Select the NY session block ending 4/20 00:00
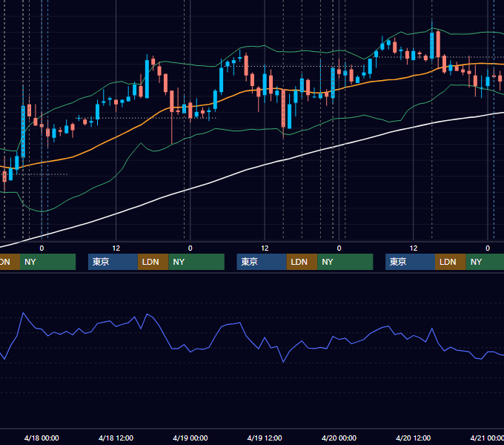Image resolution: width=504 pixels, height=445 pixels. (345, 262)
